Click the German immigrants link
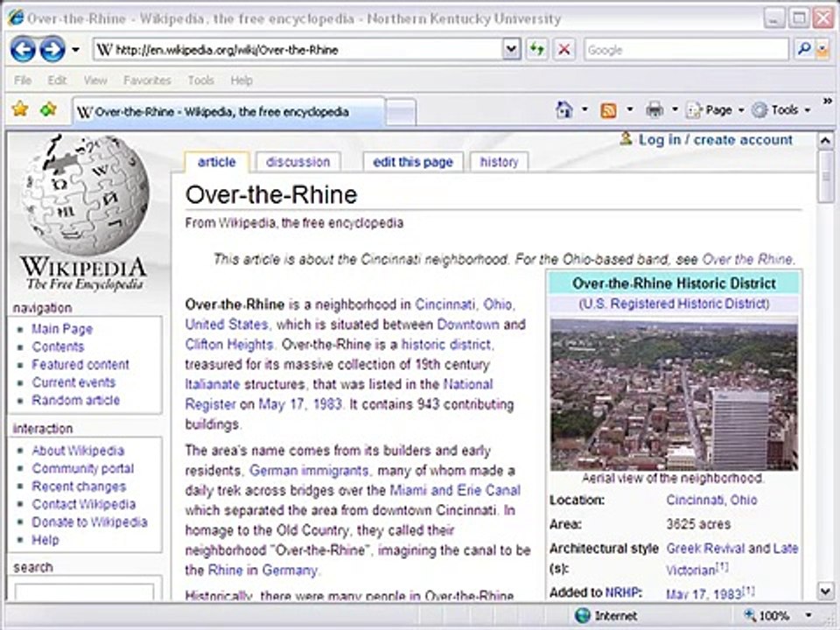This screenshot has width=840, height=630. tap(309, 471)
